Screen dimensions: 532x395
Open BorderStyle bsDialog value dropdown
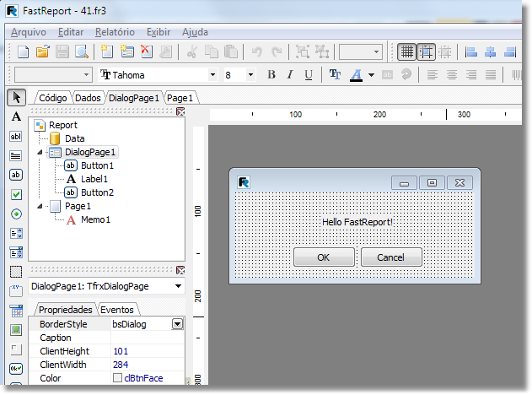pos(177,324)
